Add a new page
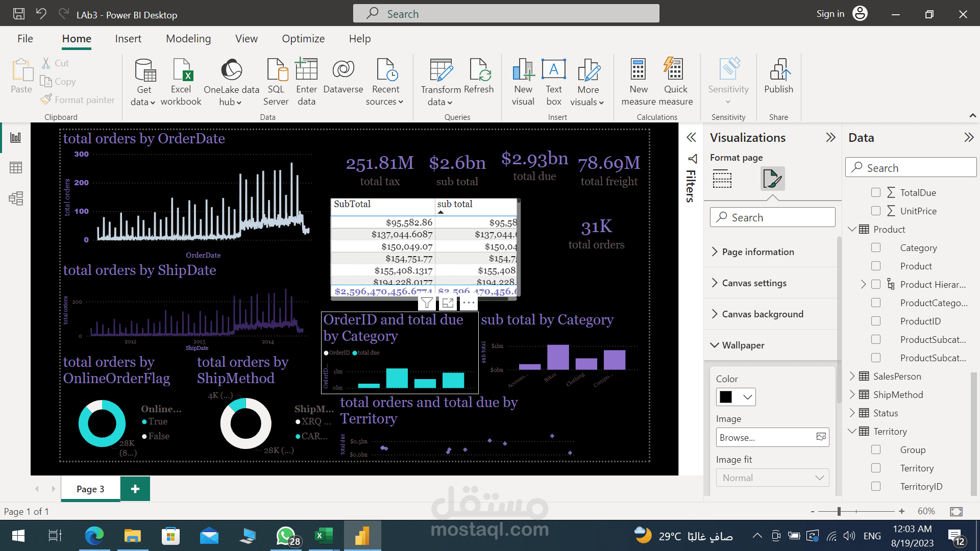This screenshot has height=551, width=980. 135,489
